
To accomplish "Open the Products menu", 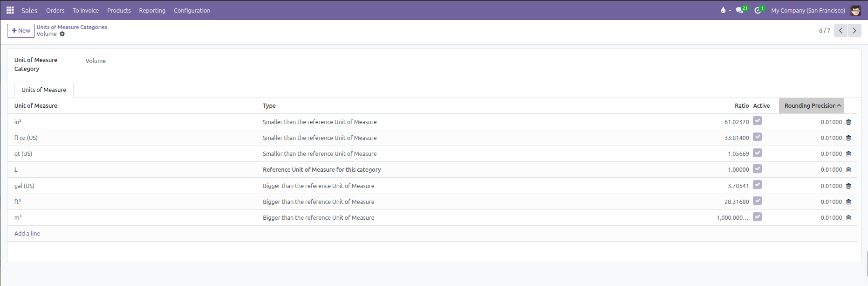I will [x=119, y=10].
